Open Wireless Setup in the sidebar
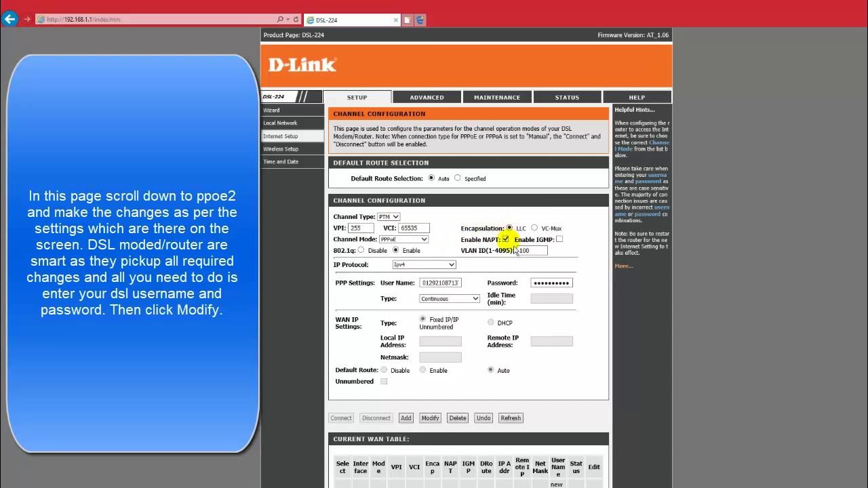The image size is (868, 488). coord(293,148)
